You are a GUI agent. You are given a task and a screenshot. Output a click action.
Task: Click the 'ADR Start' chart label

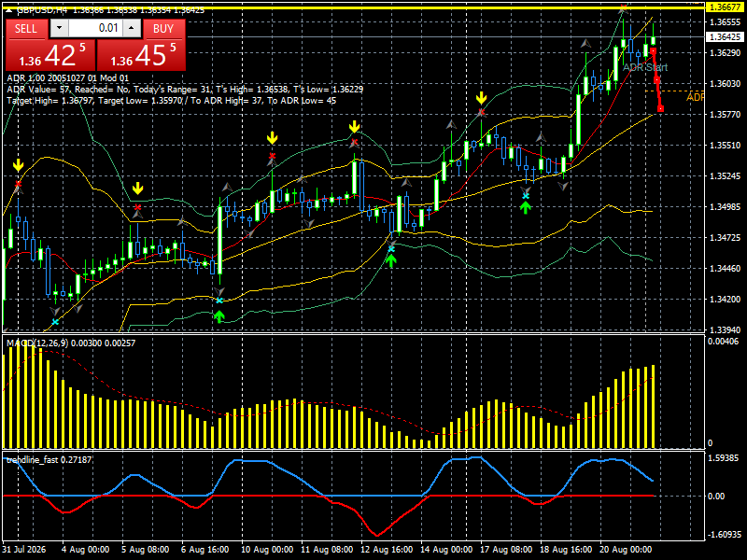[x=645, y=67]
